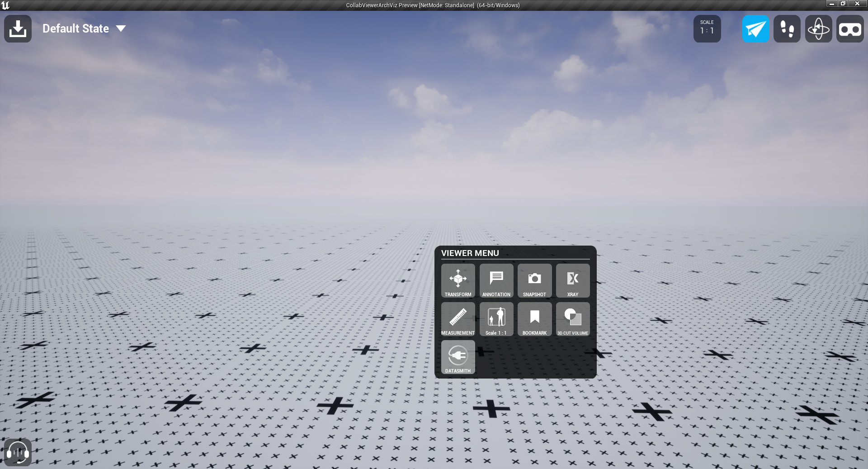Image resolution: width=868 pixels, height=469 pixels.
Task: Switch to orbit mode icon
Action: [818, 29]
